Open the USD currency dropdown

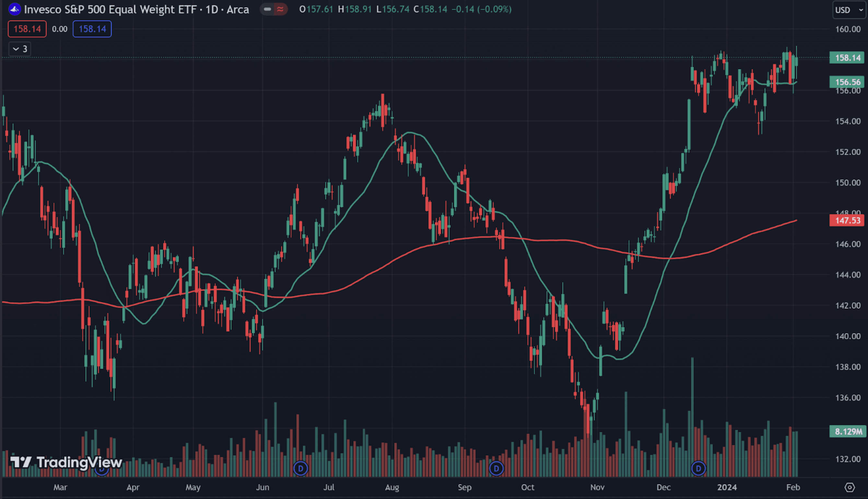pyautogui.click(x=849, y=10)
